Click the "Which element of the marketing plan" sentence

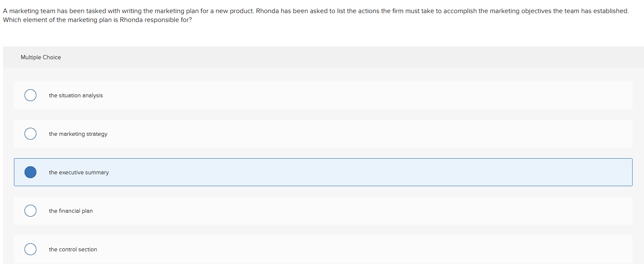[97, 20]
